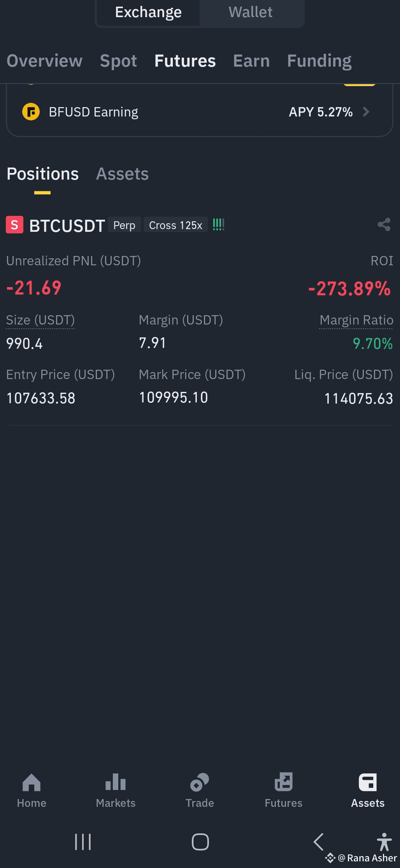Screen dimensions: 400x868
Task: Tap the Assets wallet icon
Action: (368, 782)
